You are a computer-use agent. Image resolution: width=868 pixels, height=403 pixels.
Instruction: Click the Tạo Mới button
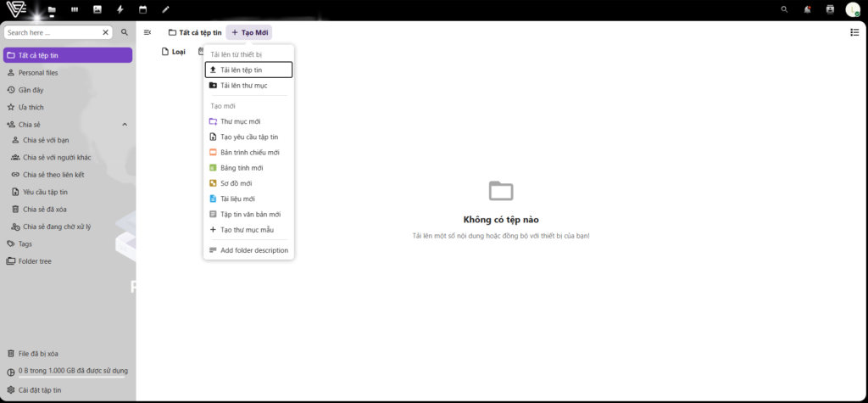(x=249, y=33)
